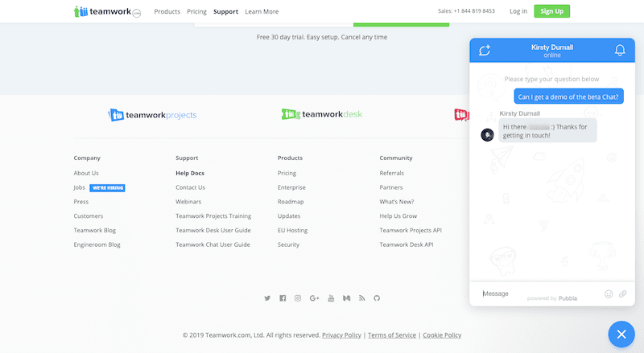Image resolution: width=644 pixels, height=353 pixels.
Task: Click Kirsty Durnall's avatar in chat
Action: tap(488, 134)
